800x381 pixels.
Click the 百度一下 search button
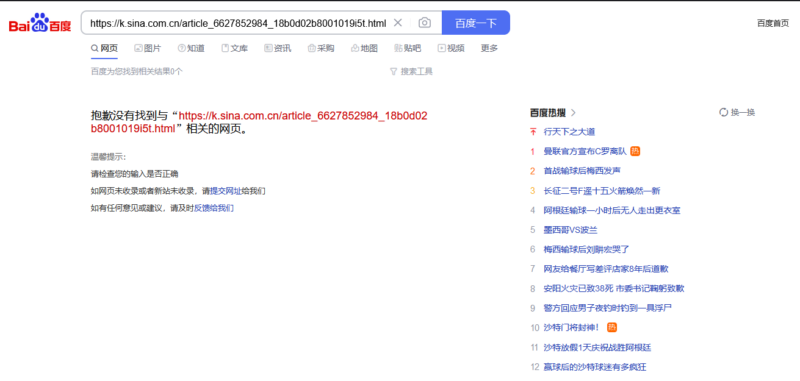[476, 23]
